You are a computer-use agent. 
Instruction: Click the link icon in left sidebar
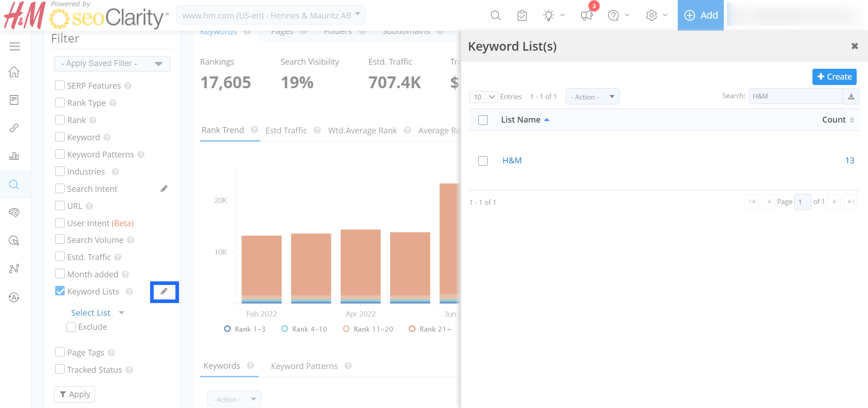(x=14, y=128)
